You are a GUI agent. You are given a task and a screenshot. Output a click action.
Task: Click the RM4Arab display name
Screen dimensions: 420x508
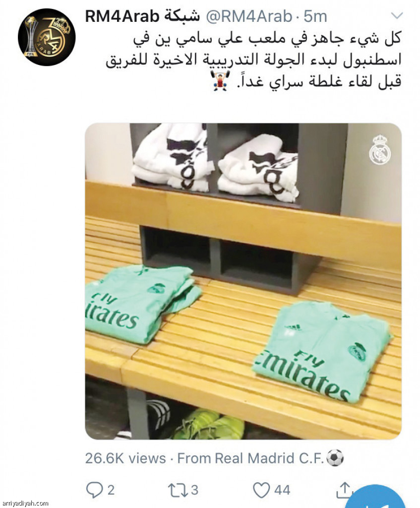point(142,16)
